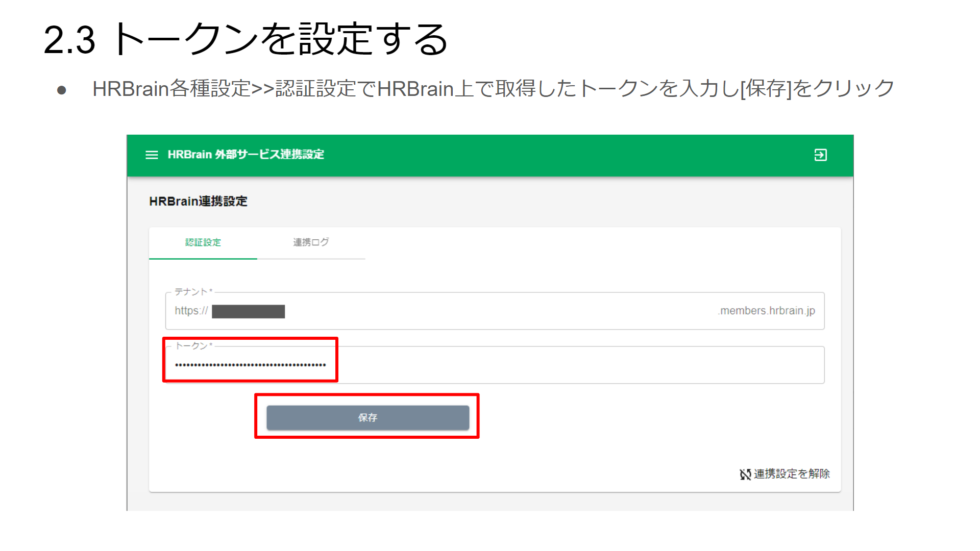
Task: Click the テナント URL input field
Action: [495, 311]
